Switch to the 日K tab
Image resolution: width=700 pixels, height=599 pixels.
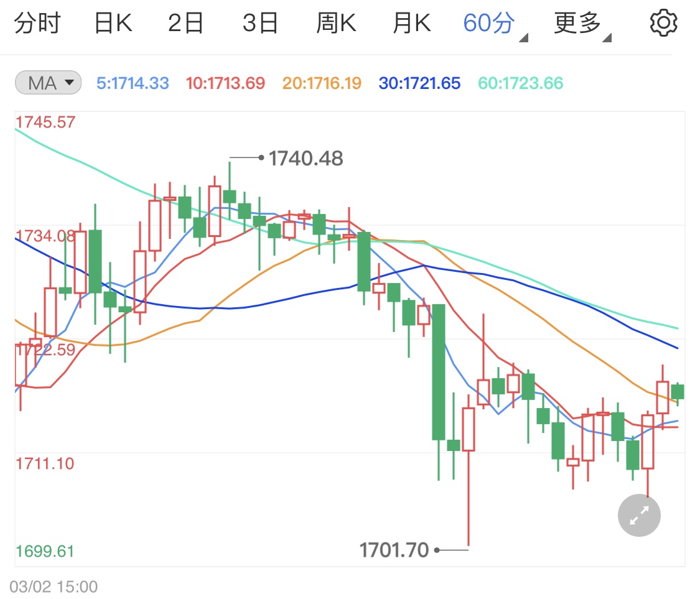(113, 22)
